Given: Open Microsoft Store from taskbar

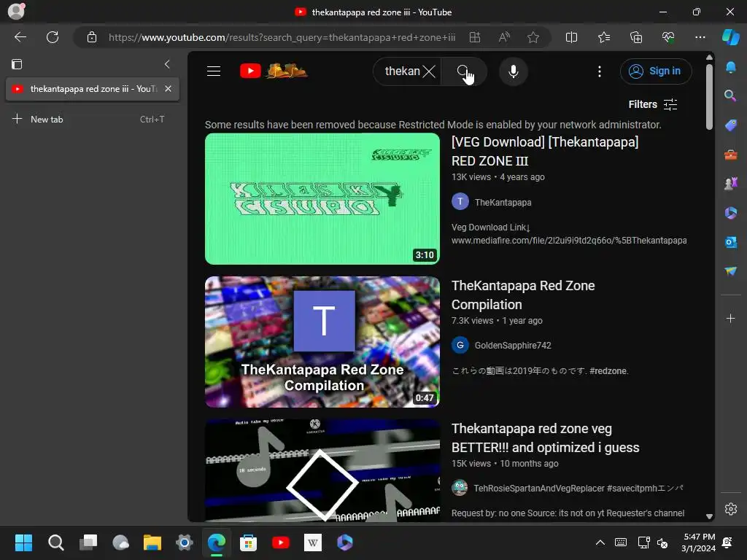Looking at the screenshot, I should coord(248,542).
